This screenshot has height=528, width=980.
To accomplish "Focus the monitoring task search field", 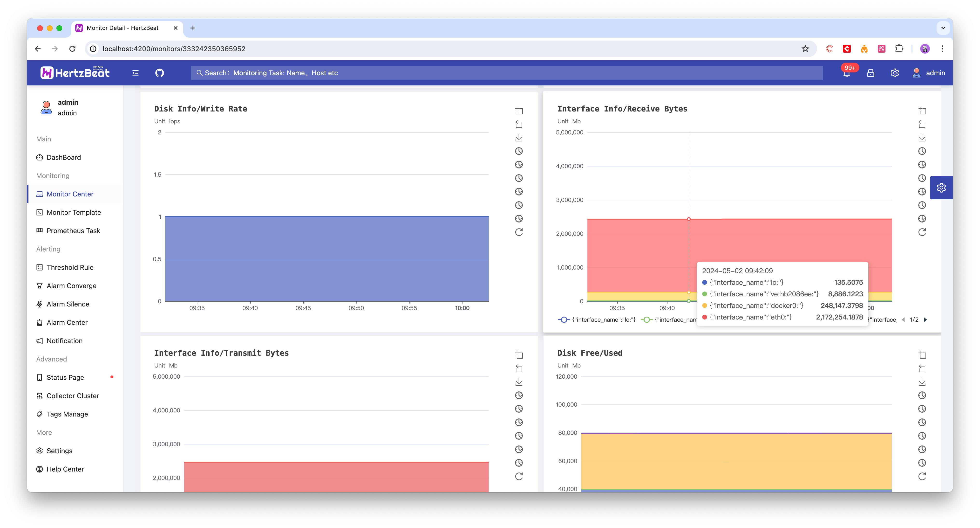I will [x=506, y=73].
